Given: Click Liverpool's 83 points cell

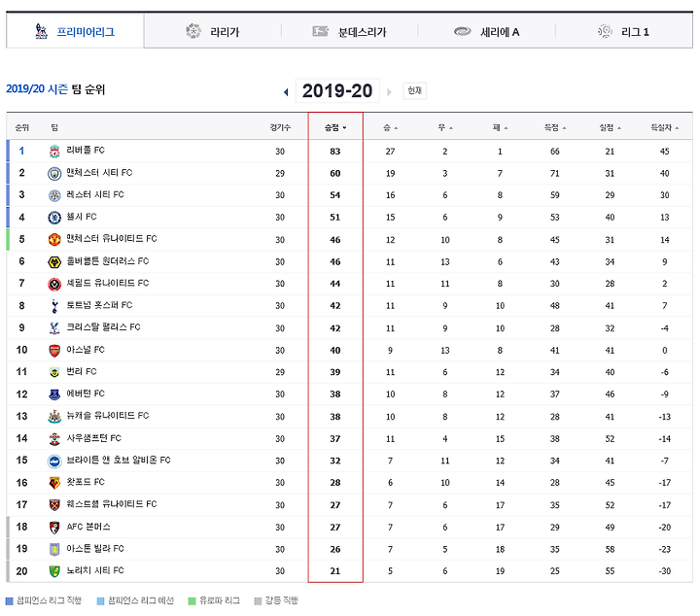Looking at the screenshot, I should 335,152.
